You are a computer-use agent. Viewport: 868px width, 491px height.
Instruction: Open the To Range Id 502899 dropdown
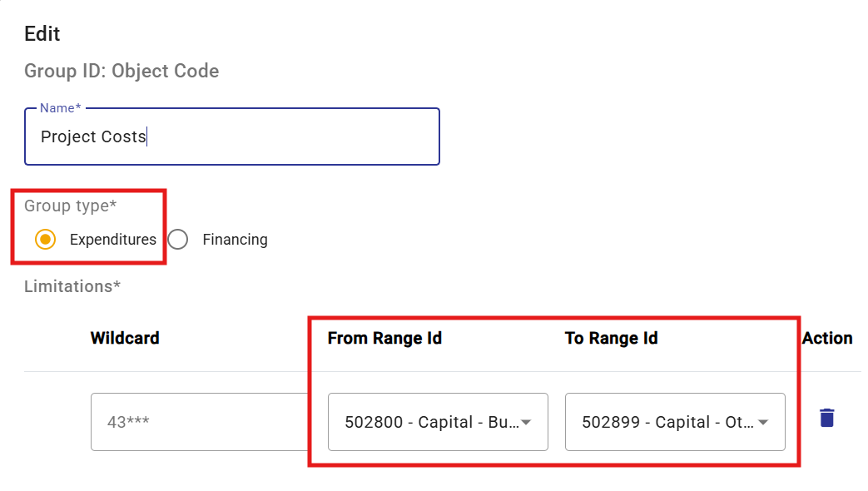tap(675, 422)
